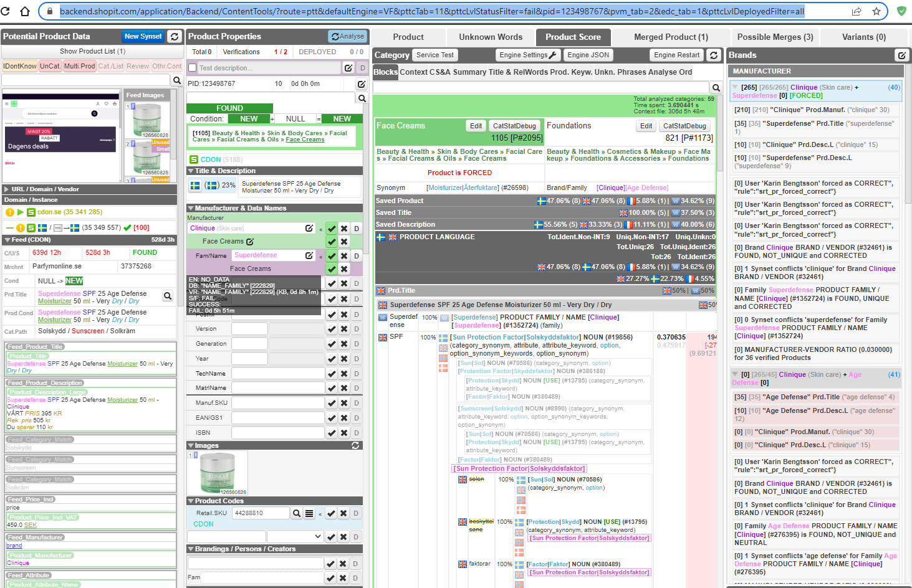The image size is (912, 588).
Task: Reject the Clinique manufacturer with the X icon
Action: (x=343, y=229)
